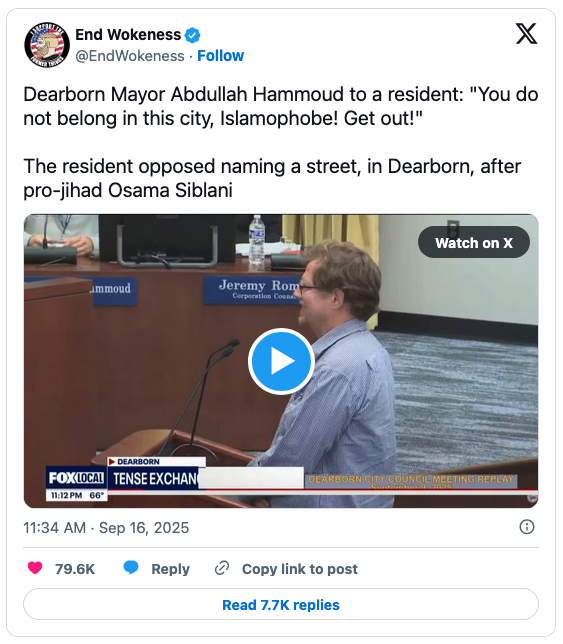Viewport: 563px width, 644px height.
Task: Click the pink heart like icon
Action: point(35,568)
